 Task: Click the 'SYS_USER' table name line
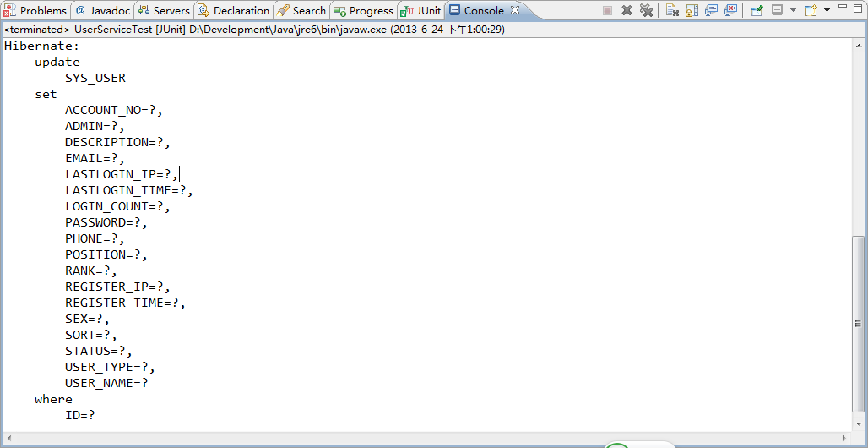(95, 78)
